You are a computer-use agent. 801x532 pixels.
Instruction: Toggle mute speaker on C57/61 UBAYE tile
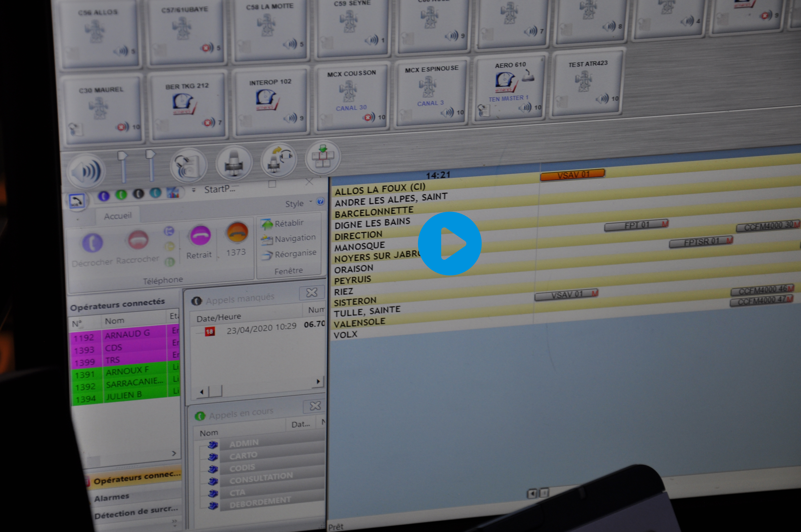tap(207, 48)
